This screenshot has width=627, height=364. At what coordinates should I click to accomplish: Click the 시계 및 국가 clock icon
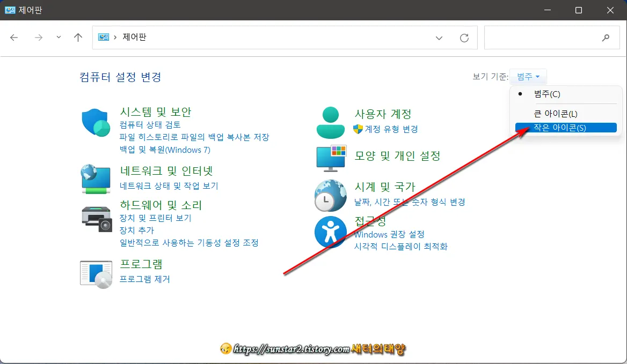(x=330, y=195)
